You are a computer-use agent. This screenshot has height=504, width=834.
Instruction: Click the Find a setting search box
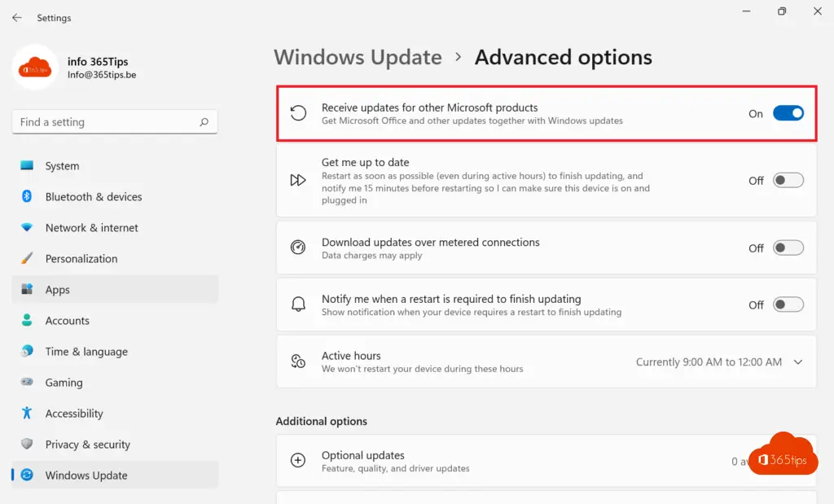point(106,122)
